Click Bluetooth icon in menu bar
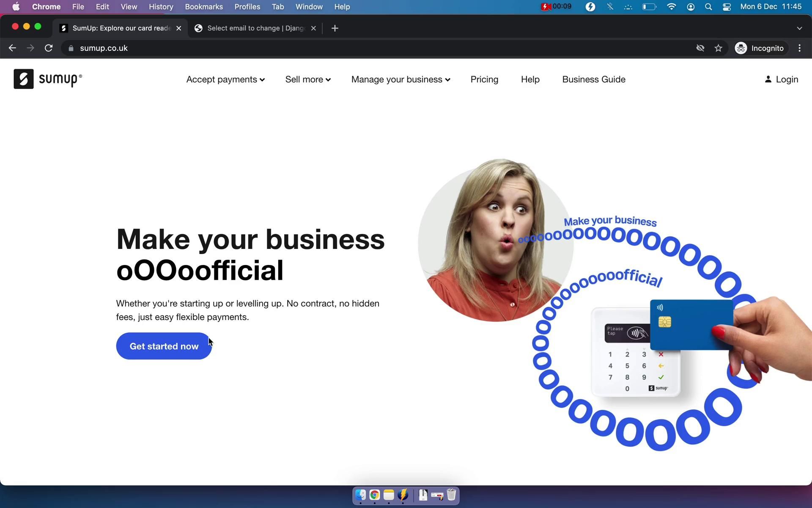 (x=610, y=7)
